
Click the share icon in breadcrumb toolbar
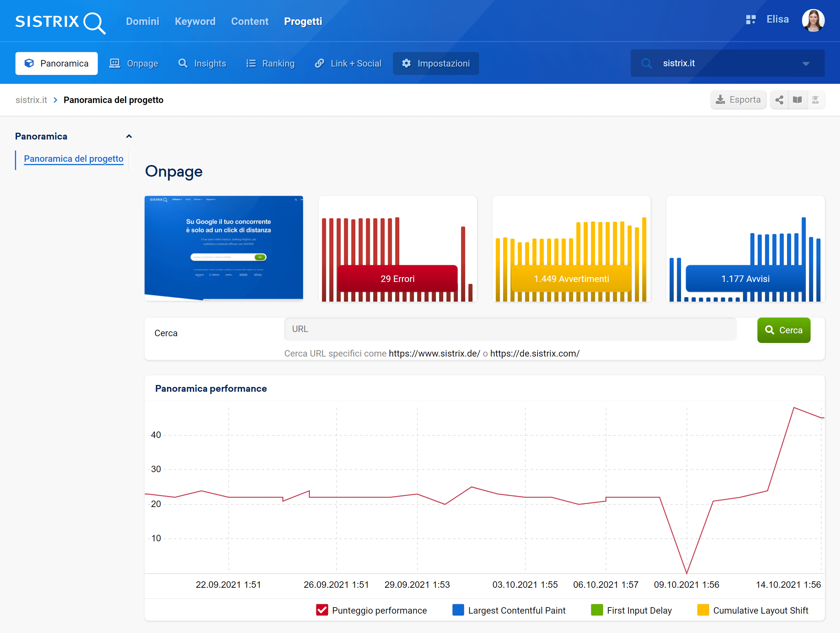pyautogui.click(x=779, y=100)
